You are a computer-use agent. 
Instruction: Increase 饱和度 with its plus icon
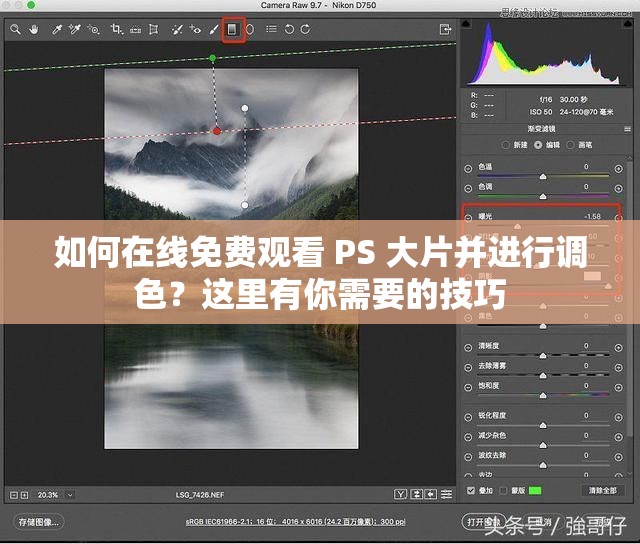(619, 387)
